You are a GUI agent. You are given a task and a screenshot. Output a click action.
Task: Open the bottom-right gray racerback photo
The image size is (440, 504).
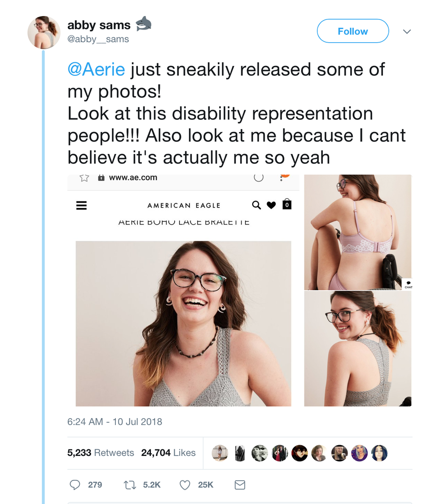[357, 349]
